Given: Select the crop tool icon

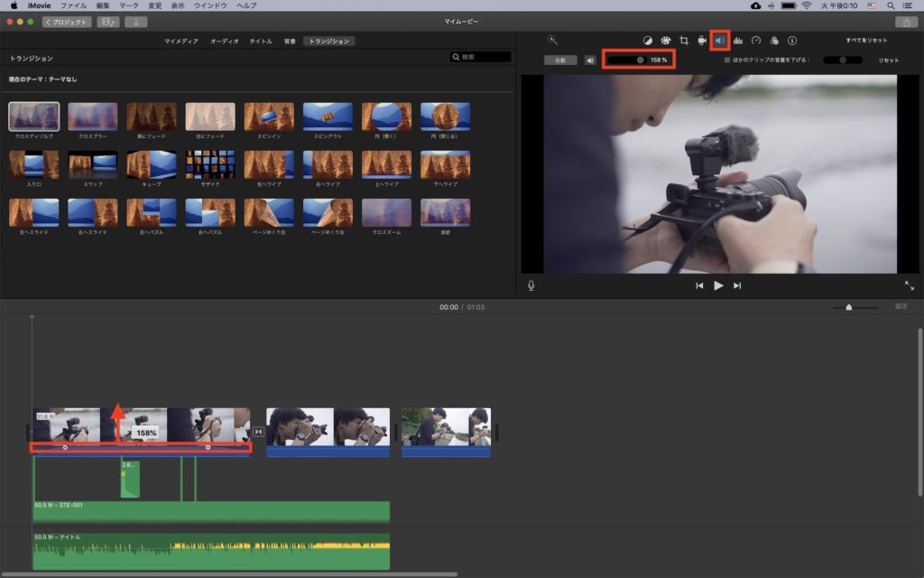Looking at the screenshot, I should pyautogui.click(x=684, y=41).
